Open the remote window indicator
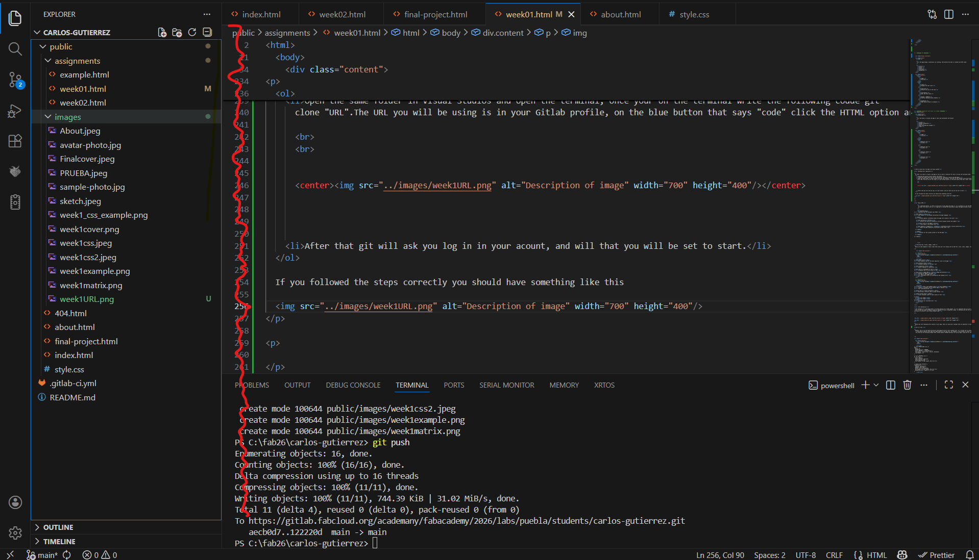This screenshot has height=560, width=979. click(x=10, y=555)
